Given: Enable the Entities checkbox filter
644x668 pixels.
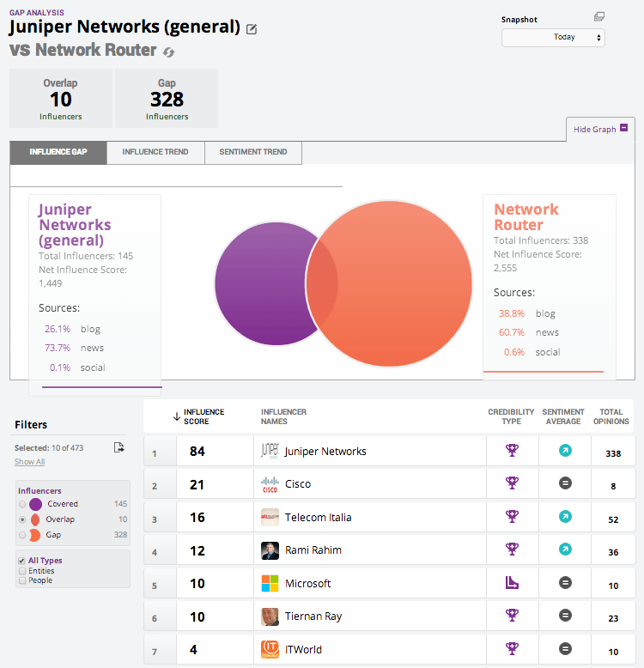Looking at the screenshot, I should (22, 571).
